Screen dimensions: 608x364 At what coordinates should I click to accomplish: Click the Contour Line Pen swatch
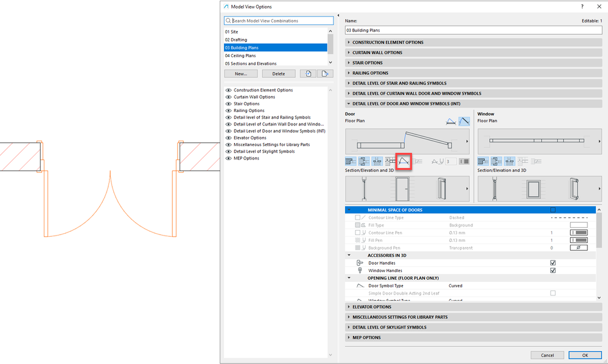tap(579, 233)
